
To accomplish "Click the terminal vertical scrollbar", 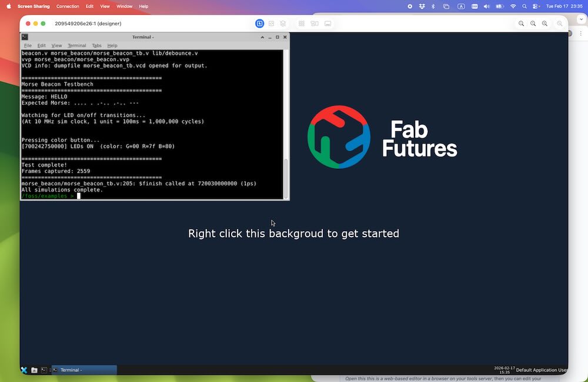I will coord(286,177).
